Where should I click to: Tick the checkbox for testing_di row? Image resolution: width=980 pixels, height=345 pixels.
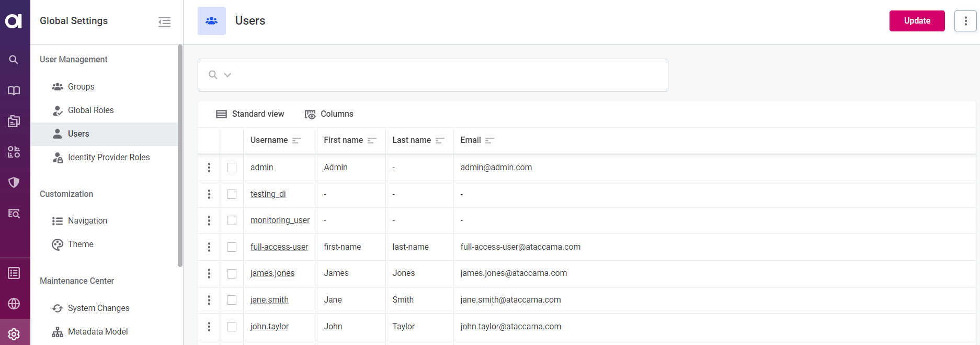coord(232,194)
